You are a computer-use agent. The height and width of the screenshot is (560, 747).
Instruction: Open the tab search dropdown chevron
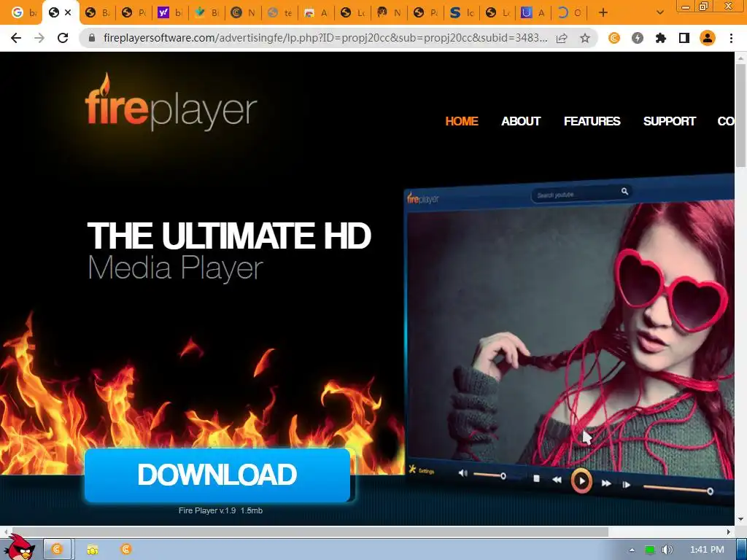pyautogui.click(x=659, y=13)
